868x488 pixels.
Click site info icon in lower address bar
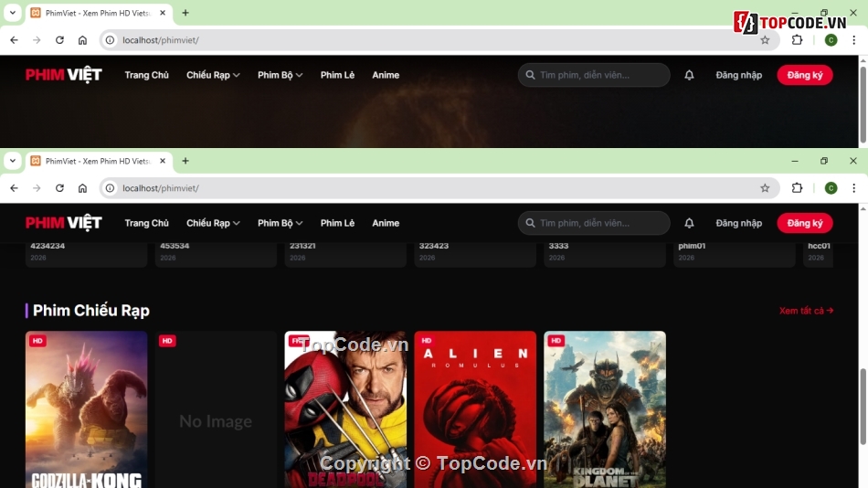(x=111, y=188)
